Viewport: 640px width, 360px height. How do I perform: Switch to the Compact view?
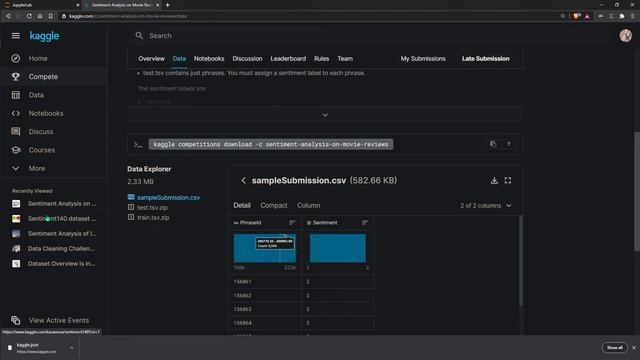click(274, 205)
